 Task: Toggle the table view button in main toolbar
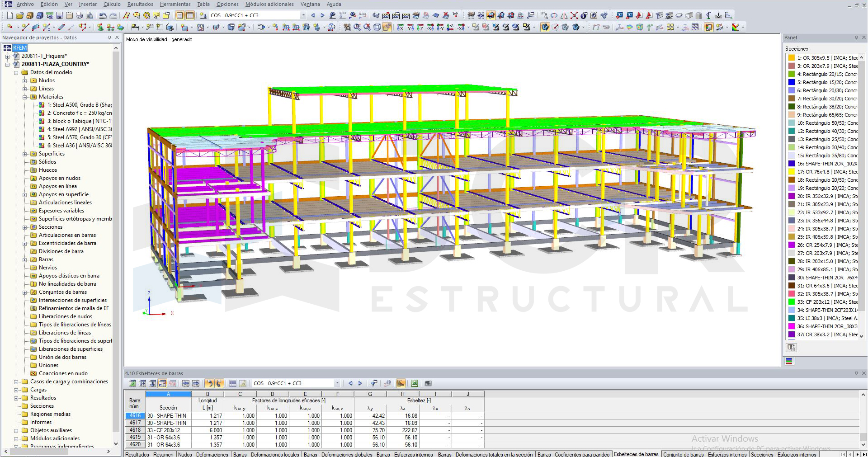[x=190, y=15]
